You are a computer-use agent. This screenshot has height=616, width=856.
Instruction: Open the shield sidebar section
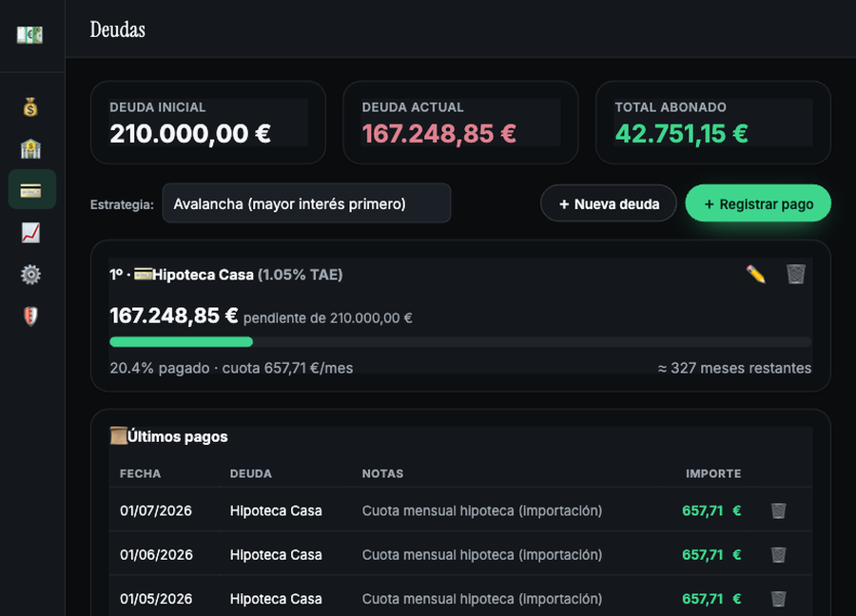(30, 316)
